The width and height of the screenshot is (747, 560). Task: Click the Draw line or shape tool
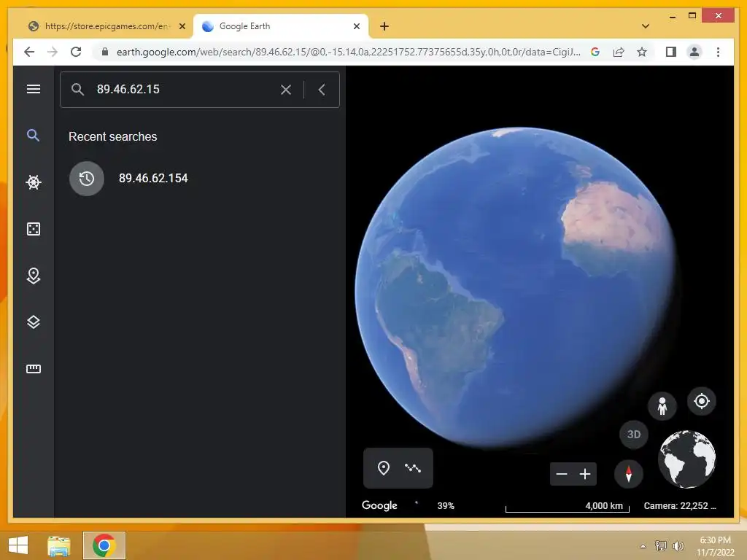click(x=413, y=468)
